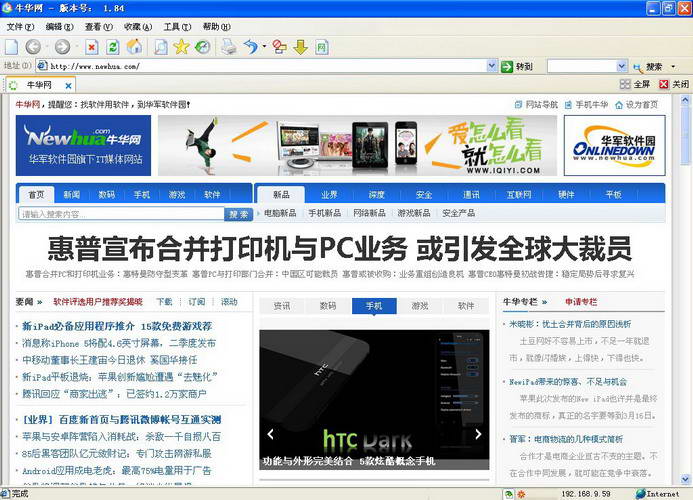
Task: Open the 查看 menu
Action: click(99, 27)
